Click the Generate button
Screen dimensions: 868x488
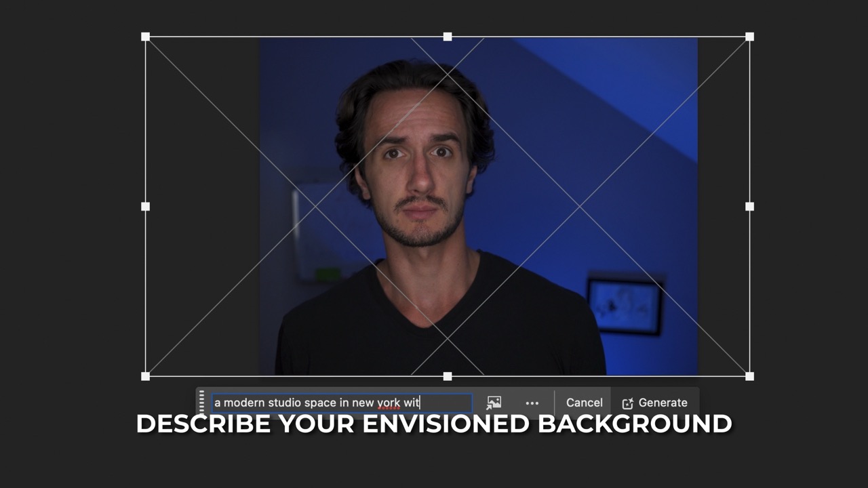655,403
